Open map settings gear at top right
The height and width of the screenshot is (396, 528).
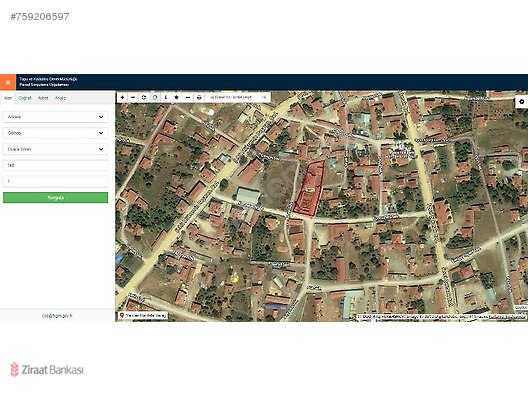pyautogui.click(x=522, y=101)
